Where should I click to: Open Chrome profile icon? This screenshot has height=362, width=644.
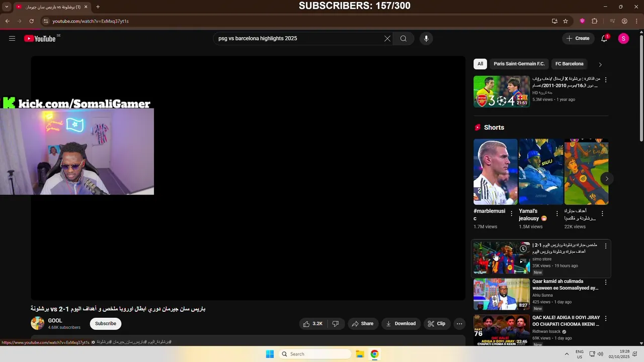624,21
